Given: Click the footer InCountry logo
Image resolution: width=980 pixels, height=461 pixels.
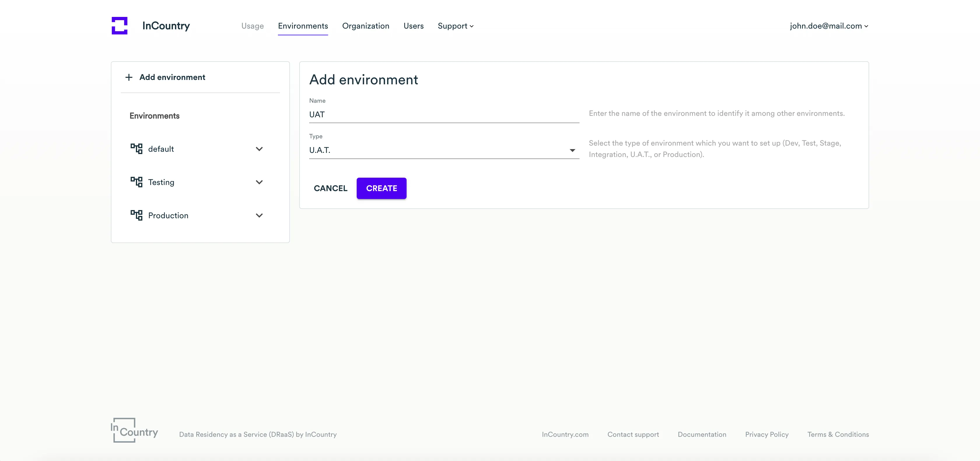Looking at the screenshot, I should (134, 430).
